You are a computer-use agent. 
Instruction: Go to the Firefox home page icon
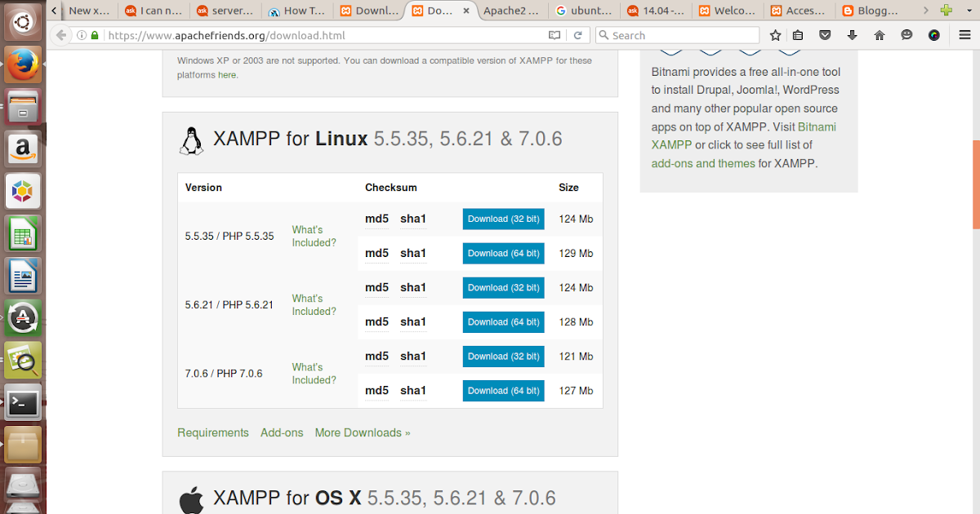point(880,35)
